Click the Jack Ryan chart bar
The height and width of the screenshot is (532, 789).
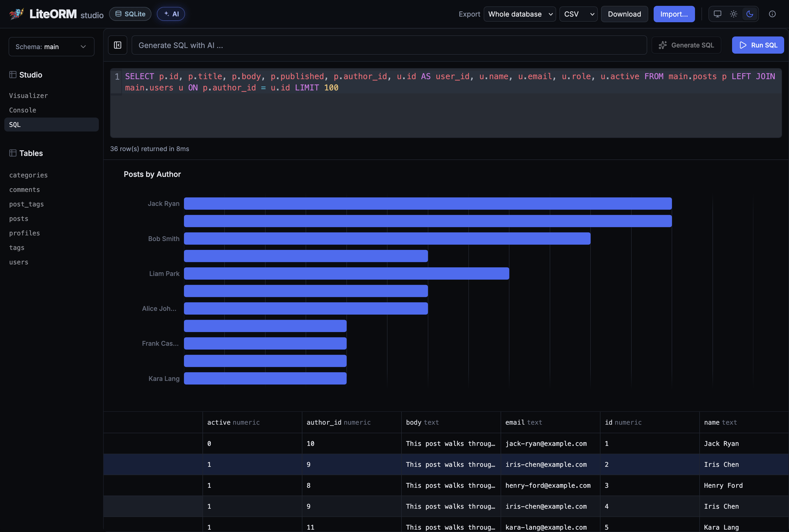click(x=428, y=204)
